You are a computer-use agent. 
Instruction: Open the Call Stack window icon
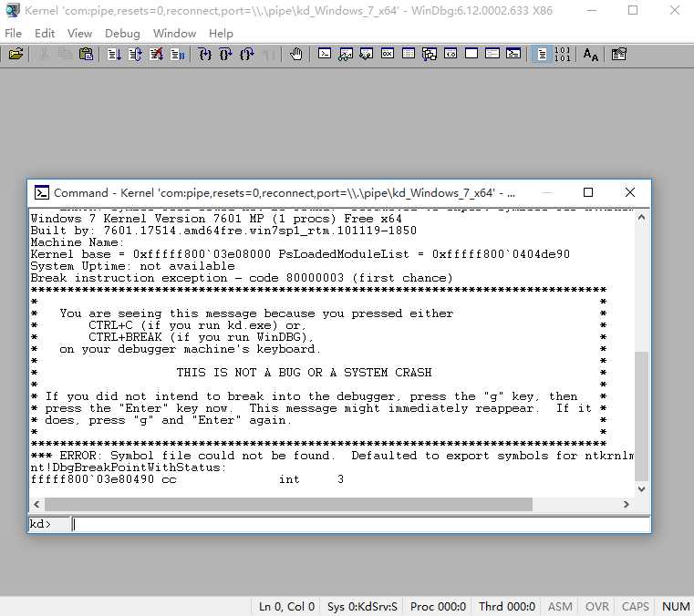(430, 54)
